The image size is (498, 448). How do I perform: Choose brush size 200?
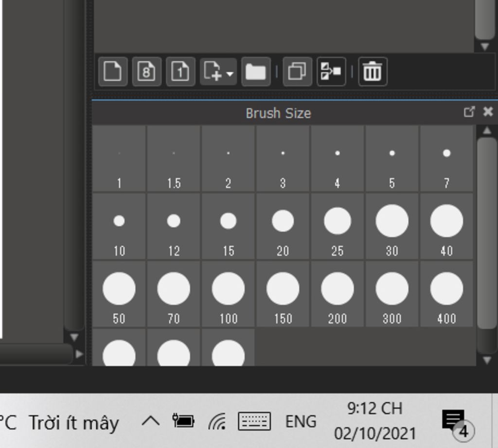pos(338,294)
